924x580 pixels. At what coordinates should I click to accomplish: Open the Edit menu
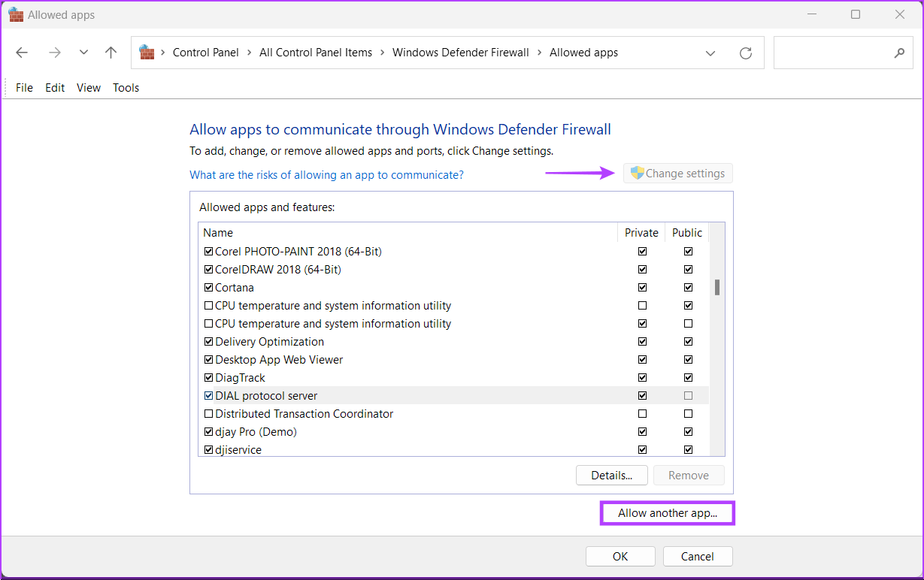pyautogui.click(x=55, y=88)
